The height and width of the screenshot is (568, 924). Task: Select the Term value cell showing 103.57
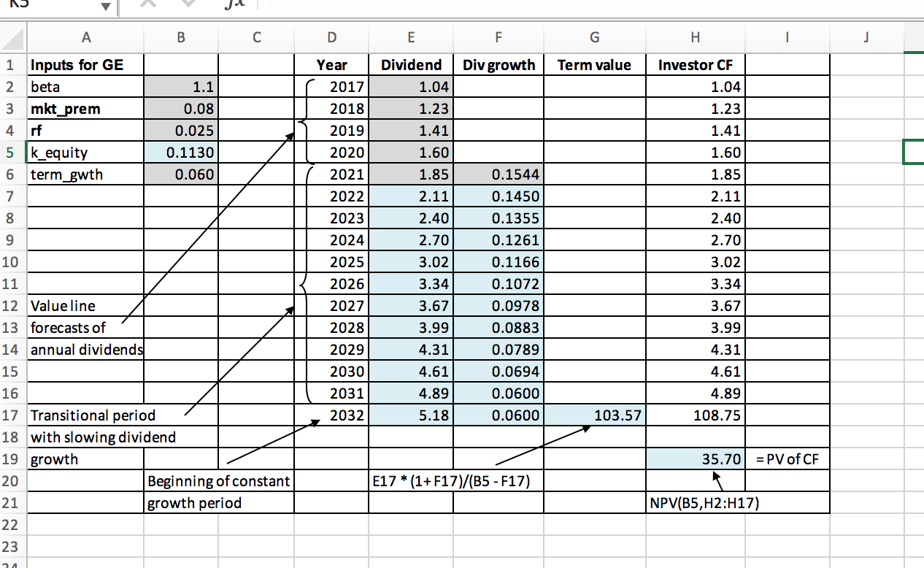tap(595, 415)
